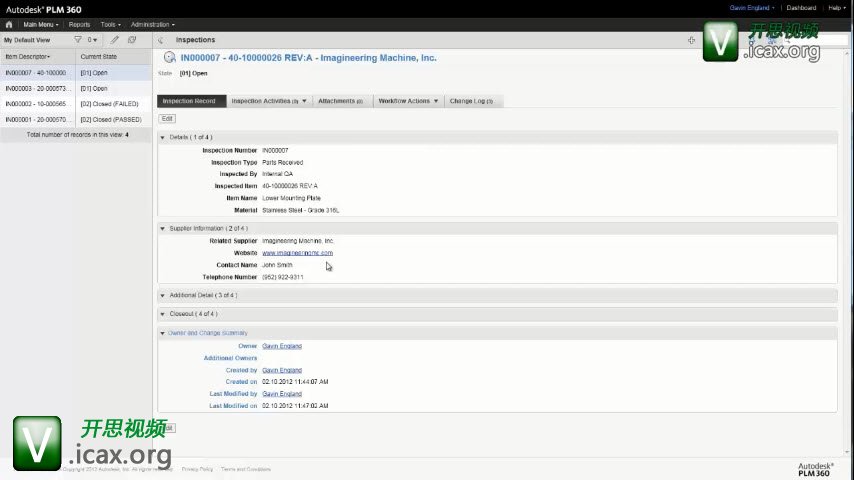
Task: Open the Owner Gavin England link
Action: (282, 346)
